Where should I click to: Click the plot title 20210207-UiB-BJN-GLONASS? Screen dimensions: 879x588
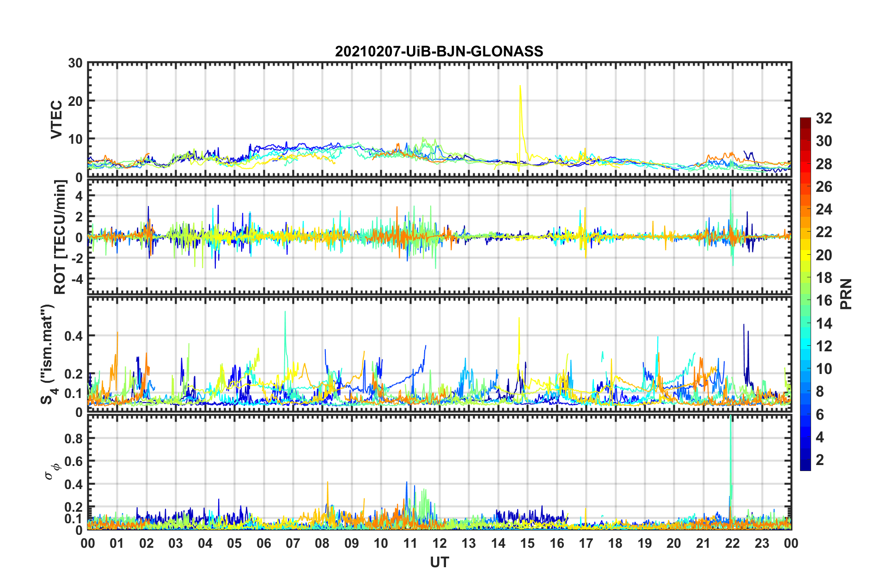coord(439,51)
